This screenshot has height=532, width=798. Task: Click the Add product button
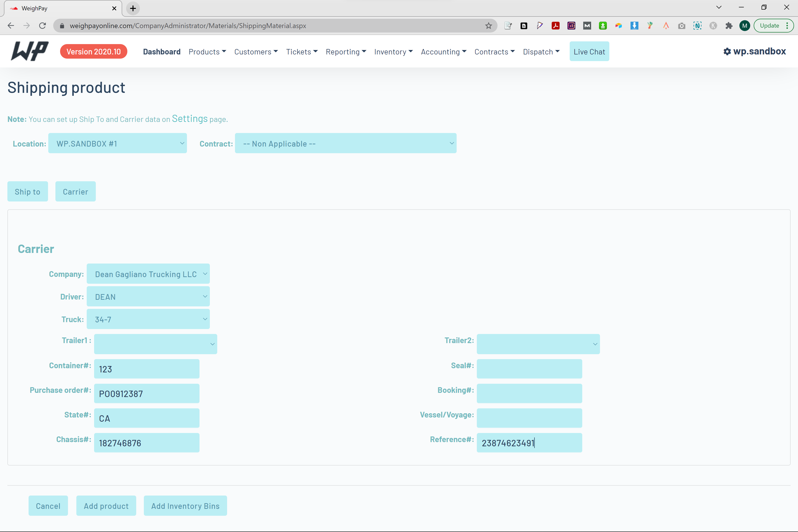[106, 506]
